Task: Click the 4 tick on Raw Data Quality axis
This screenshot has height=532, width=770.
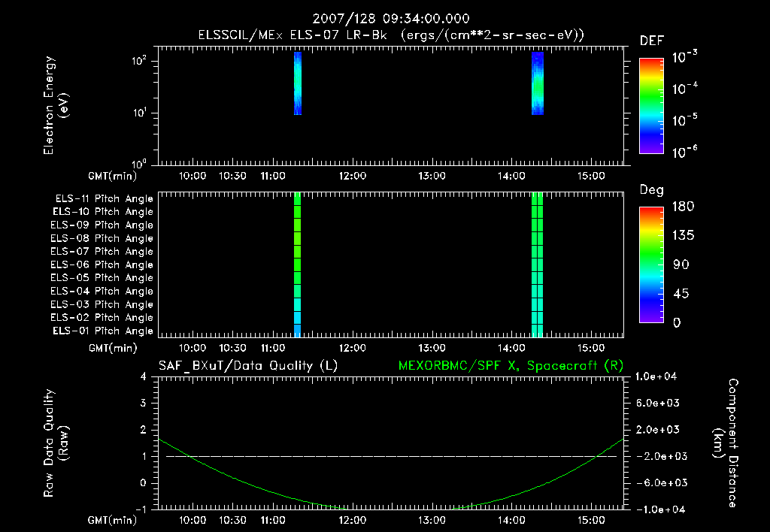Action: point(144,376)
